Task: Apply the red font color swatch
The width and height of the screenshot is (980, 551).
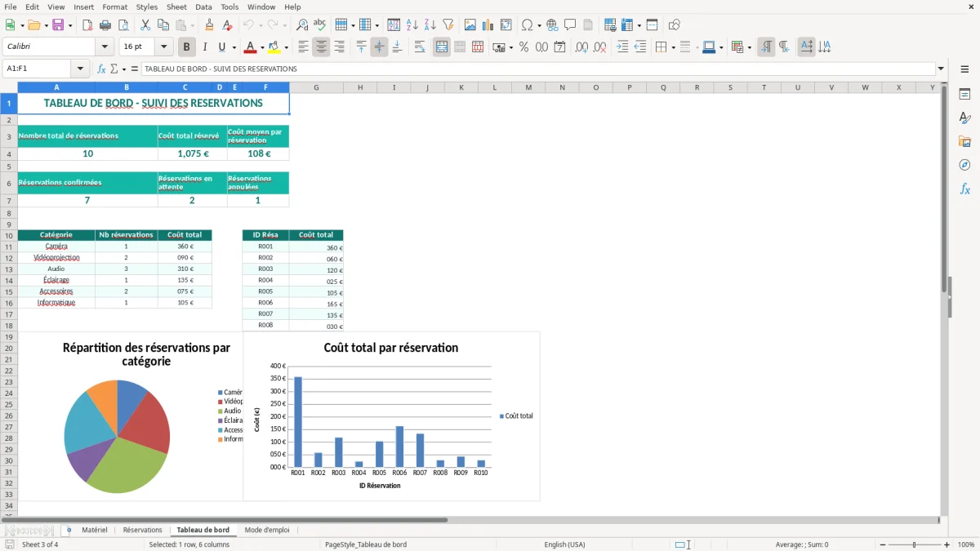Action: [252, 47]
